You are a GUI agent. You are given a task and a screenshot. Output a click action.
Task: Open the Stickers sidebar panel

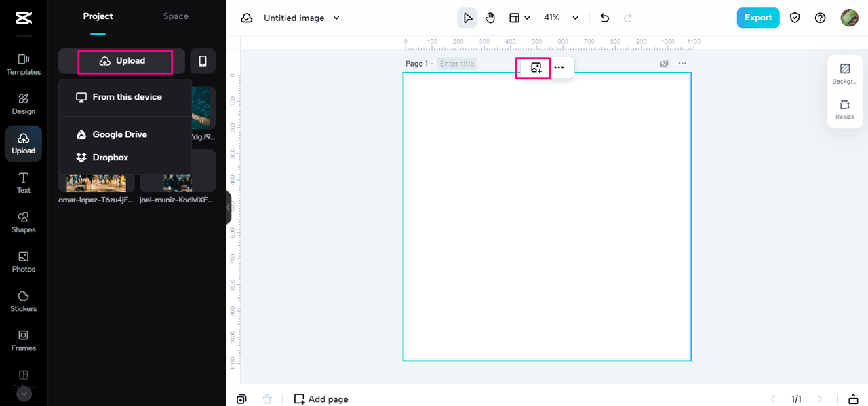click(x=23, y=301)
